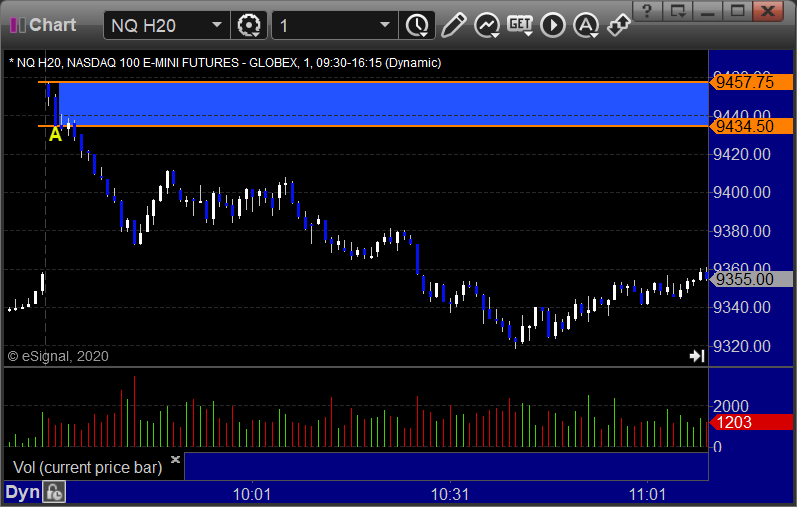This screenshot has height=507, width=797.
Task: Click the 9340.00 price axis label
Action: pyautogui.click(x=742, y=307)
